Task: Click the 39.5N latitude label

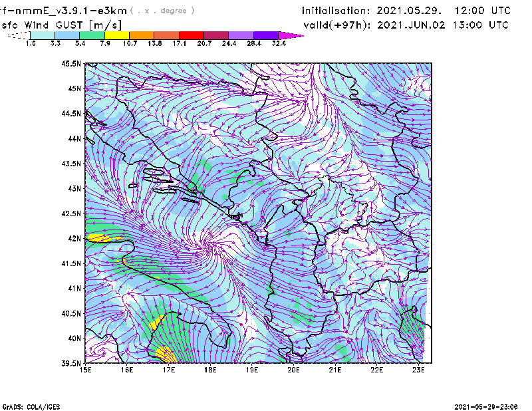Action: [71, 364]
